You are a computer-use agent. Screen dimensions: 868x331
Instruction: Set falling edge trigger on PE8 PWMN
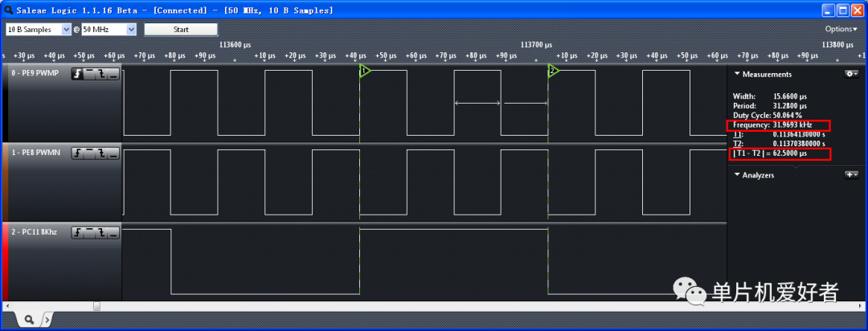101,154
